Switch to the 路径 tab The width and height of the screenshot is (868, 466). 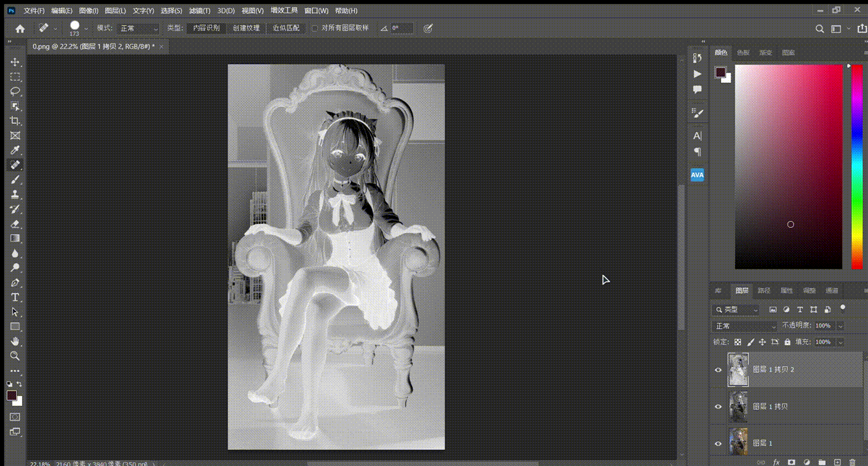point(764,291)
